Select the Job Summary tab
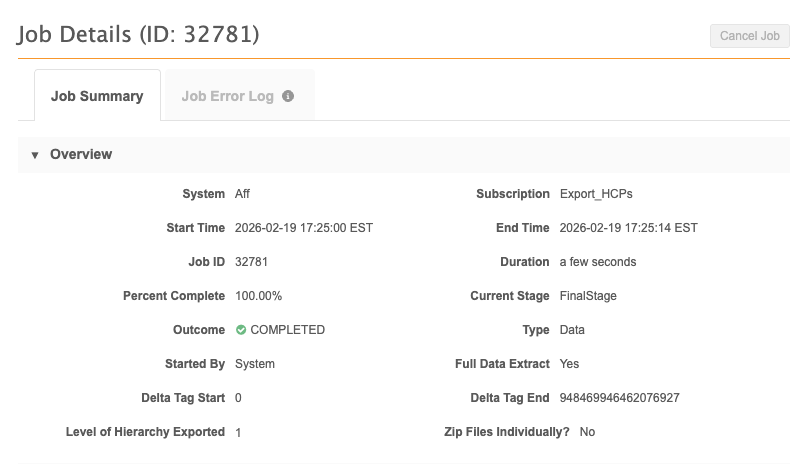Screen dimensions: 802x464 (x=97, y=96)
